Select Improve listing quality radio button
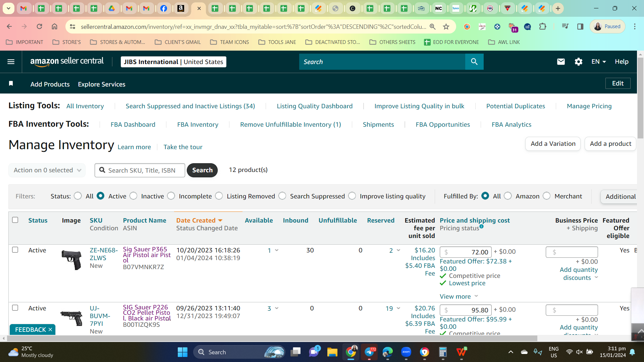Screen dimensions: 644x362 click(x=352, y=196)
